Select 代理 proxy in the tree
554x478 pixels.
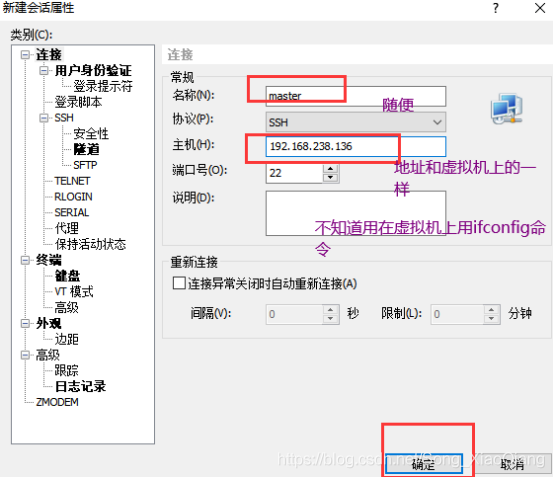tap(66, 228)
